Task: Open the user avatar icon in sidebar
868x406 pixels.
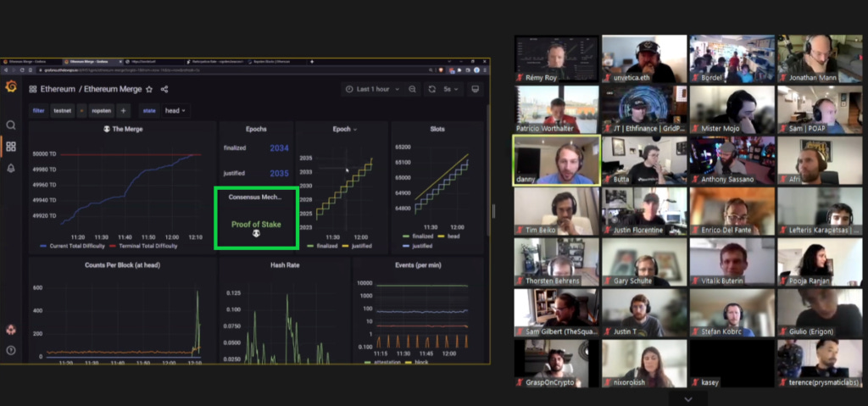Action: (10, 330)
